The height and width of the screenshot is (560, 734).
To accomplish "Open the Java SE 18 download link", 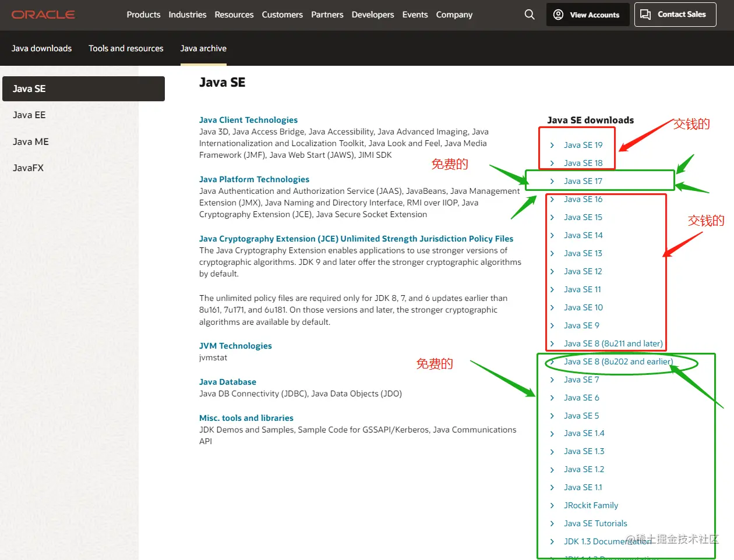I will pos(583,164).
